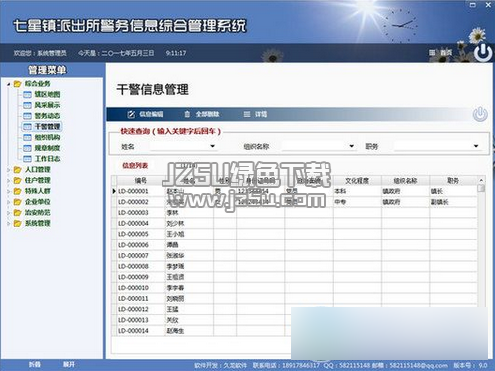
Task: Select the row cell LD-000003
Action: pos(141,213)
